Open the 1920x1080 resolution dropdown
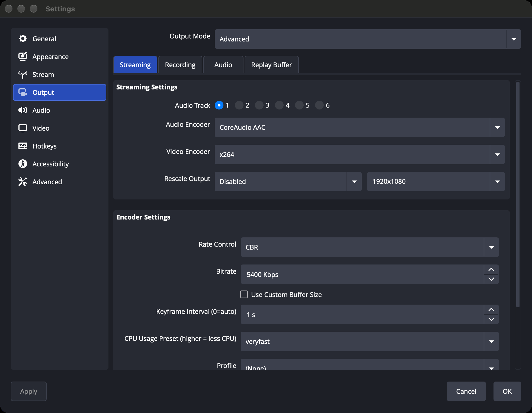Screen dimensions: 532x413 [436, 182]
